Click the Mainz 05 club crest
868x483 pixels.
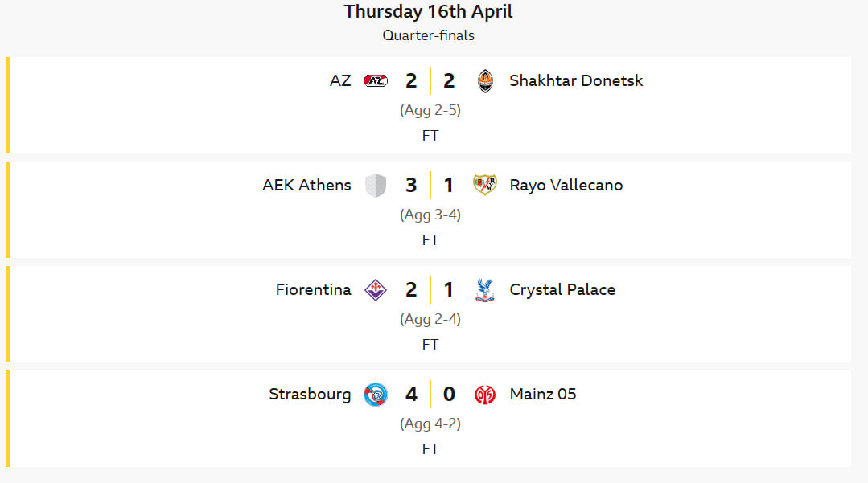[485, 395]
